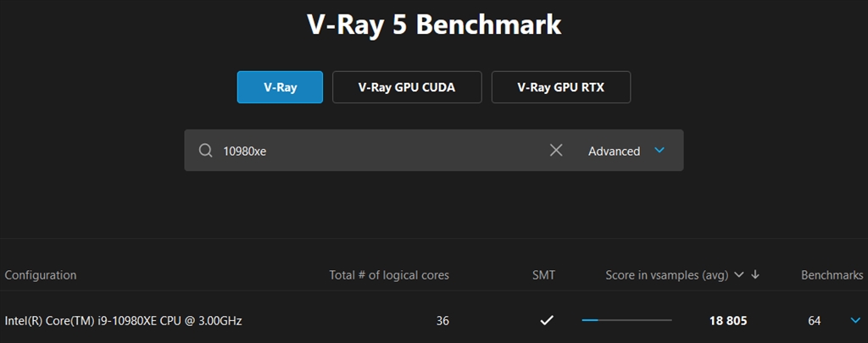The width and height of the screenshot is (868, 343).
Task: Click the descending sort arrow icon
Action: click(x=755, y=274)
